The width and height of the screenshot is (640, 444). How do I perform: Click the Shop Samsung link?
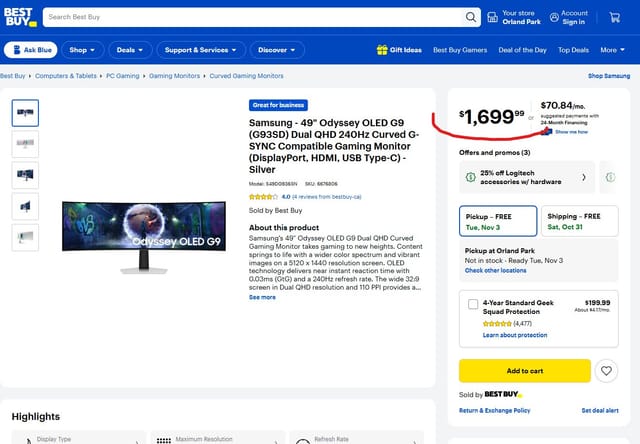[609, 76]
